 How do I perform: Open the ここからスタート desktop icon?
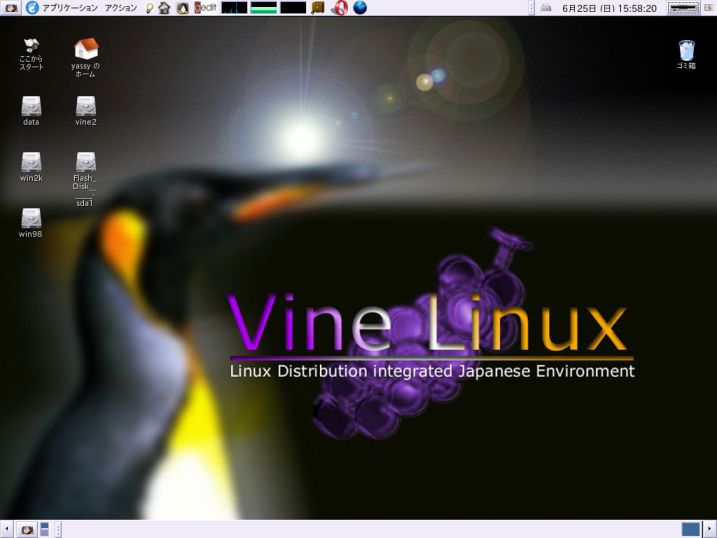(31, 54)
